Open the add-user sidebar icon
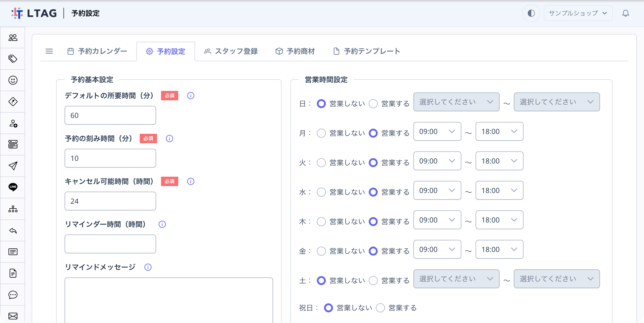 click(x=13, y=123)
